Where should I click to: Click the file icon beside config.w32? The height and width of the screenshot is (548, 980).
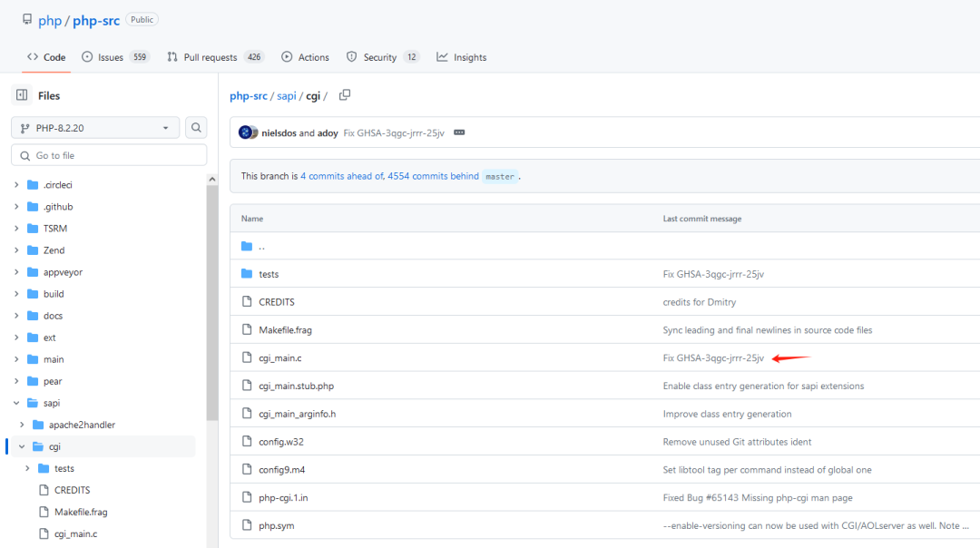pyautogui.click(x=247, y=441)
